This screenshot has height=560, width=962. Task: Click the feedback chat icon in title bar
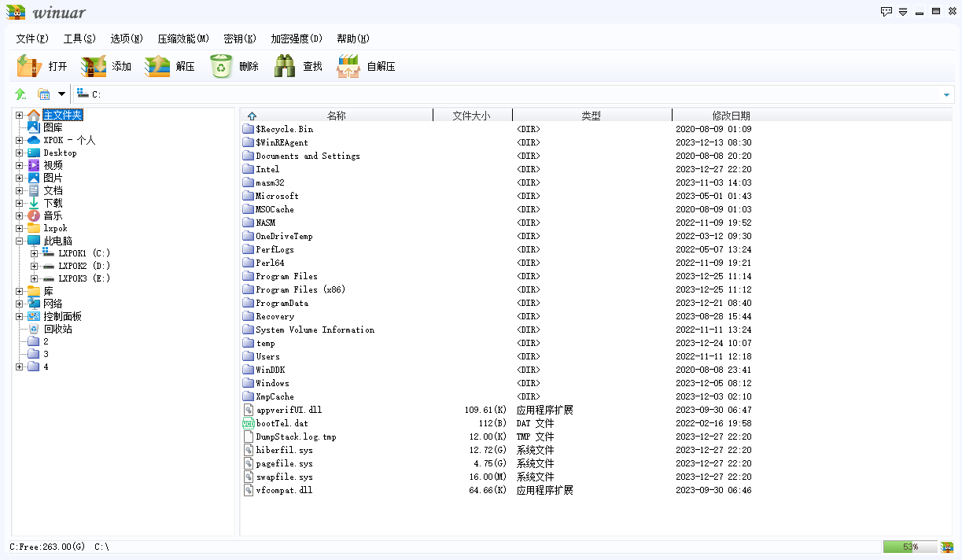886,12
